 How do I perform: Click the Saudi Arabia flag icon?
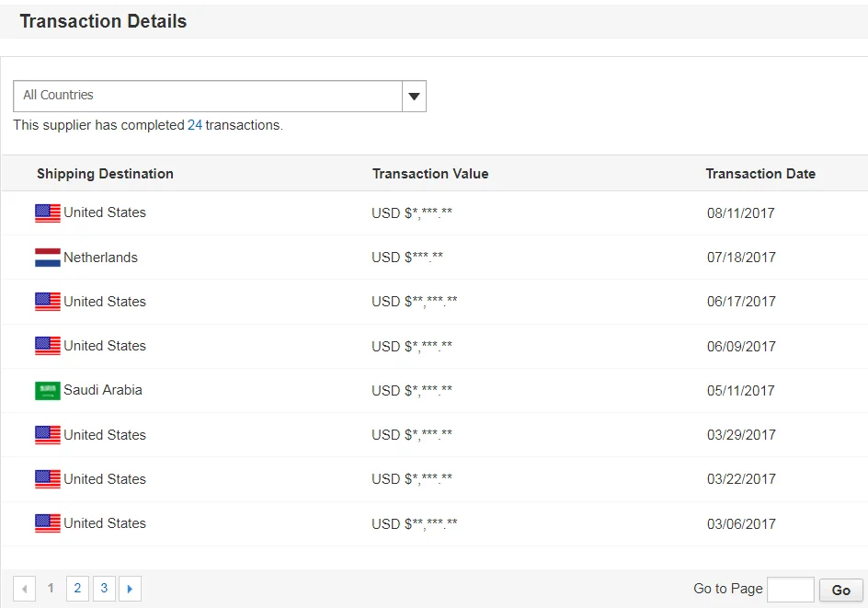point(48,390)
